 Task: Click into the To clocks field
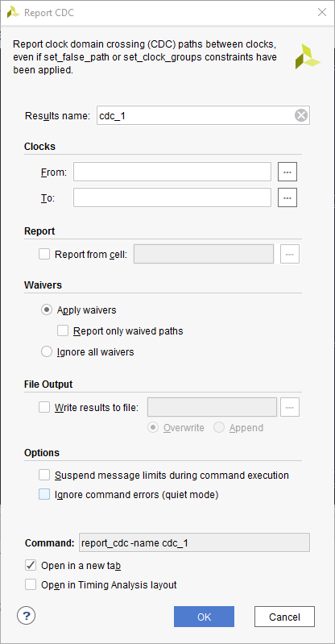click(x=172, y=197)
